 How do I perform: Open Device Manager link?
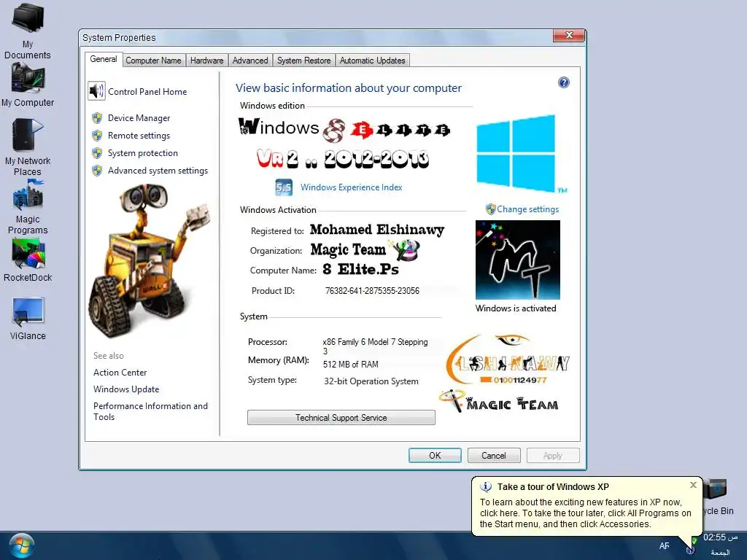coord(139,118)
